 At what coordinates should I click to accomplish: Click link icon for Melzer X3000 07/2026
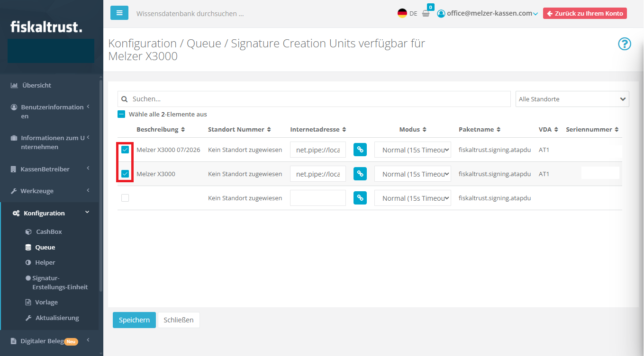click(x=360, y=150)
